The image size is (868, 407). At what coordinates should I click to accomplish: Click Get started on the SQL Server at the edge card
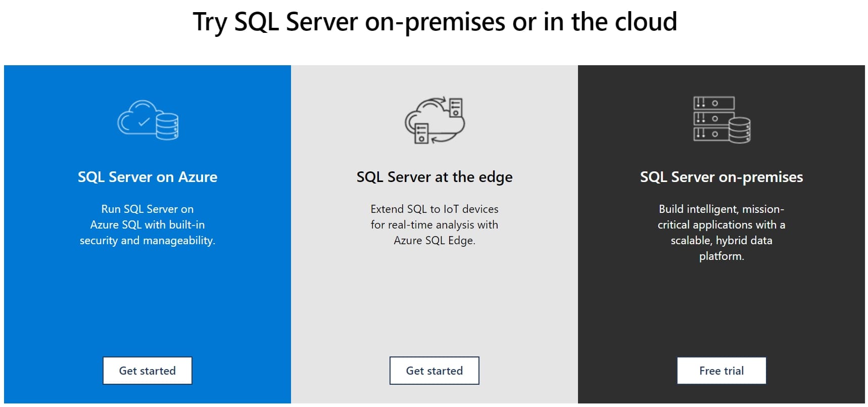point(434,370)
